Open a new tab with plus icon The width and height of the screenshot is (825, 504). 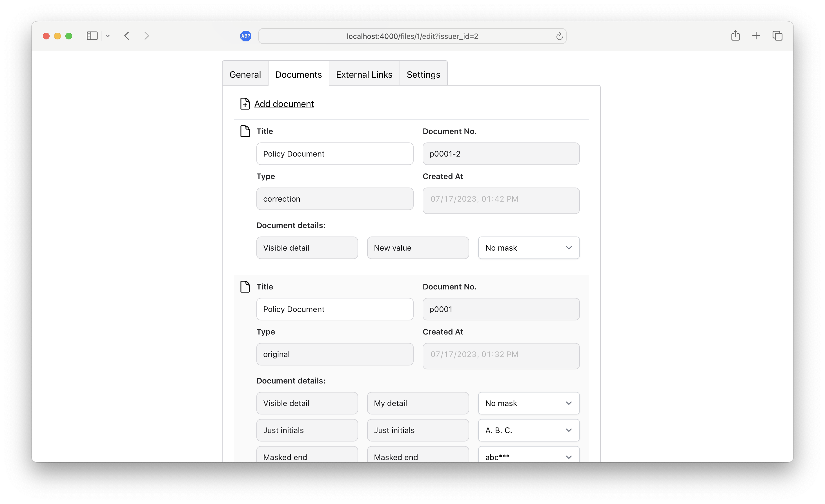click(x=756, y=36)
